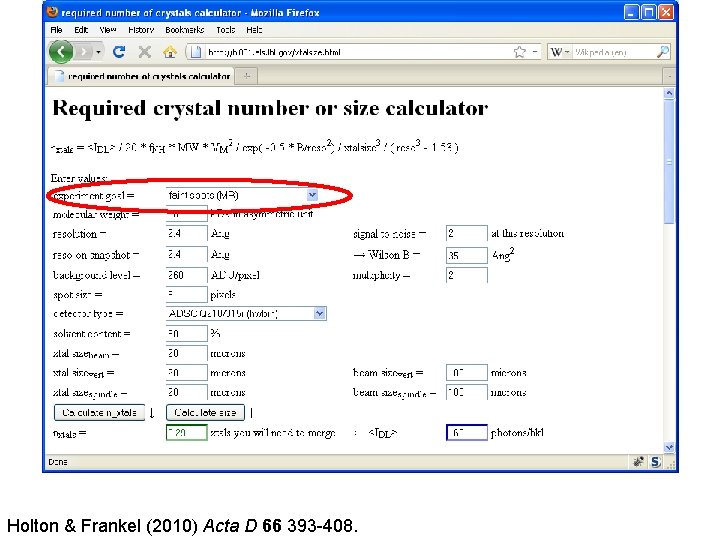This screenshot has width=720, height=540.
Task: Click the beam size spindle input field
Action: click(x=467, y=392)
